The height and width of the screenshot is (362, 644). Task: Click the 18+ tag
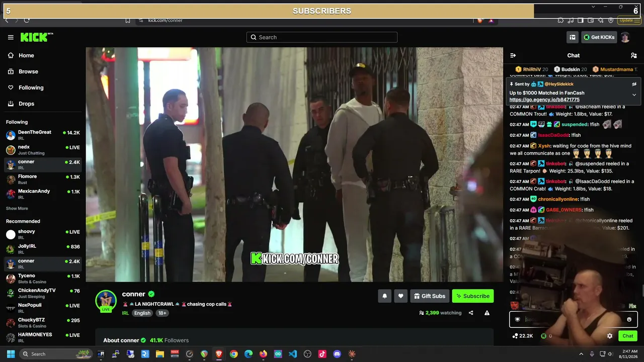162,313
